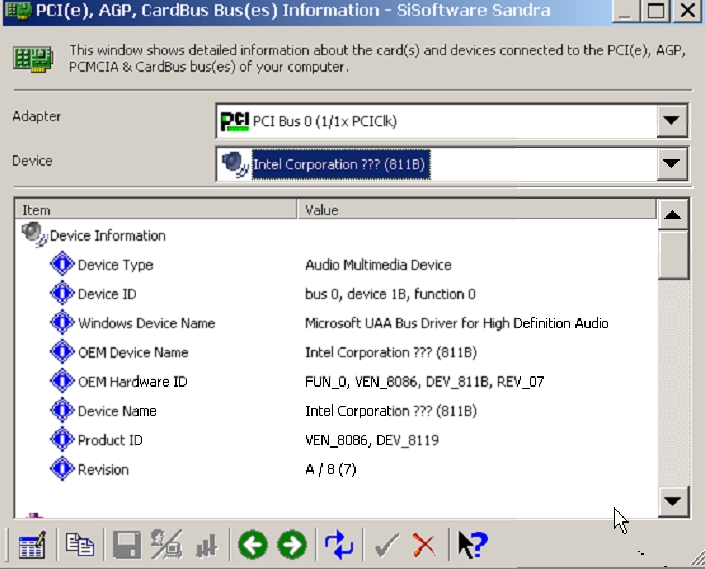Screen dimensions: 705x569
Task: Go forward with the green right arrow
Action: (292, 545)
